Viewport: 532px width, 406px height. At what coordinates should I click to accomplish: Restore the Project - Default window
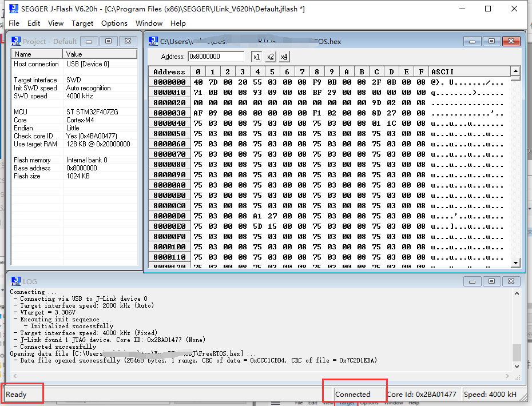108,41
